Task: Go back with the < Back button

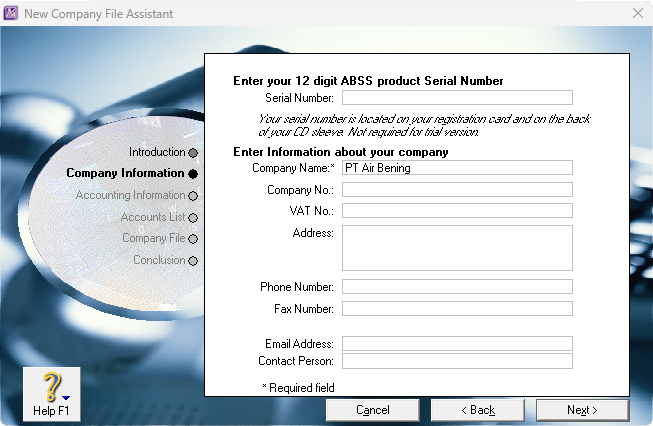Action: pos(478,410)
